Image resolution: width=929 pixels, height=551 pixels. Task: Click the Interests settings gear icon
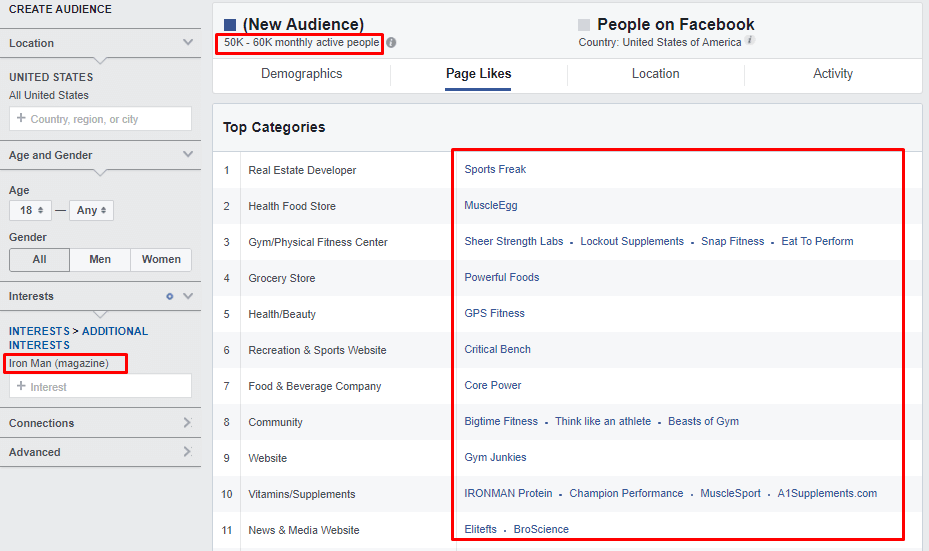point(169,296)
